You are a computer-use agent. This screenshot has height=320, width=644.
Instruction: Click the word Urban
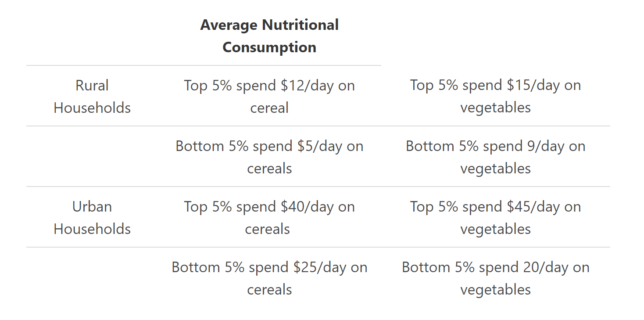(92, 207)
